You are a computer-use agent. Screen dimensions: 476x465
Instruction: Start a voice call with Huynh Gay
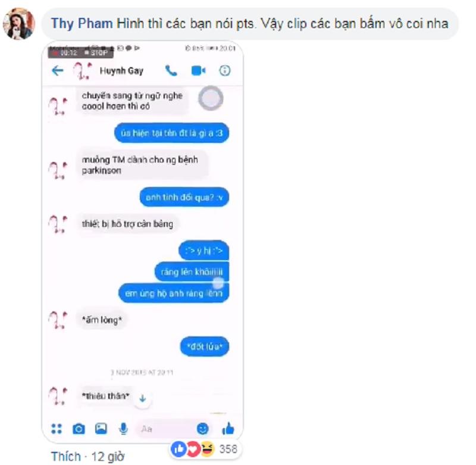click(x=171, y=71)
